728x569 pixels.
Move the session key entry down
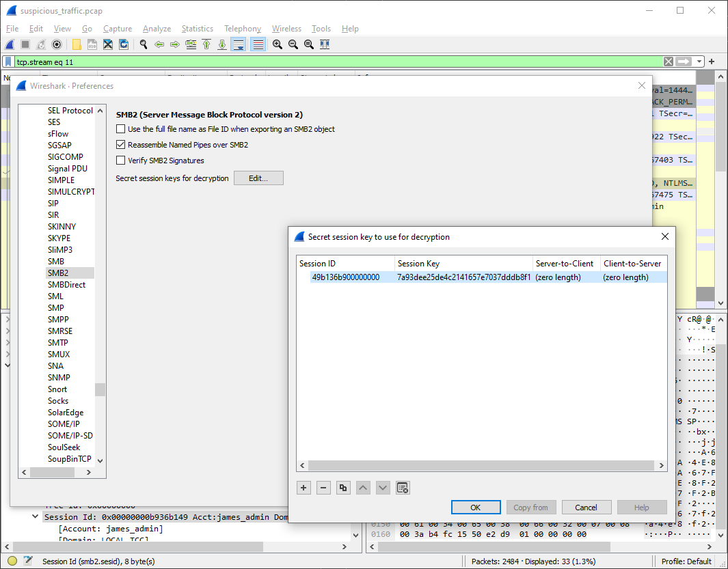tap(383, 488)
